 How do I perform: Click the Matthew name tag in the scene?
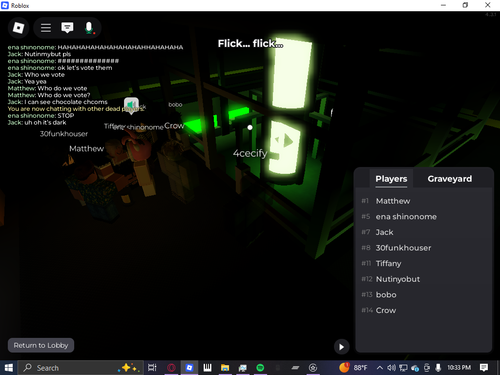(x=87, y=149)
